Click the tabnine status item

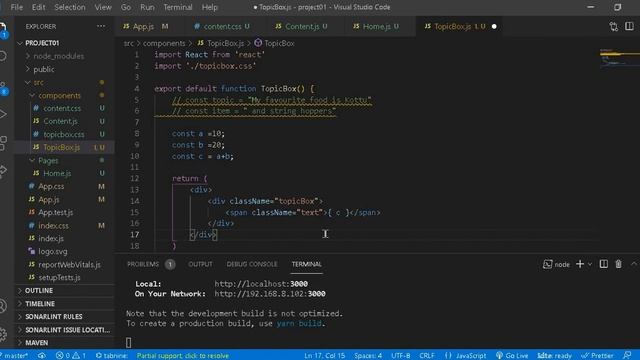pyautogui.click(x=111, y=356)
